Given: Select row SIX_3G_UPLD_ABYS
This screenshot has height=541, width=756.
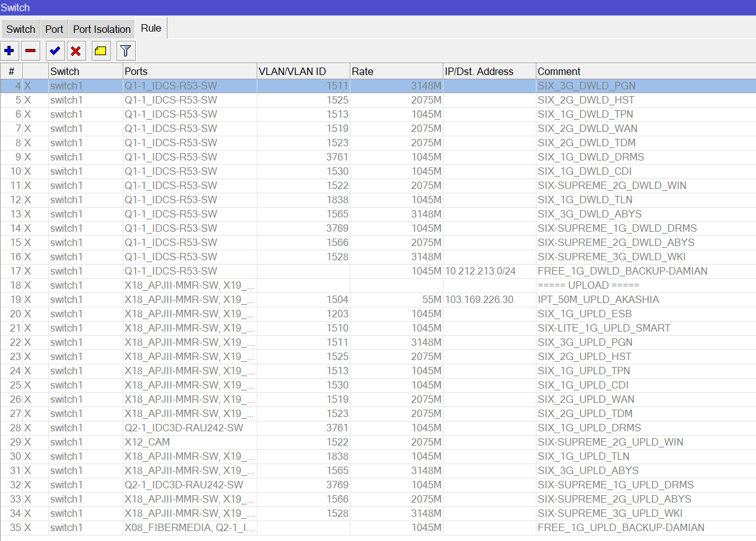Looking at the screenshot, I should (378, 470).
